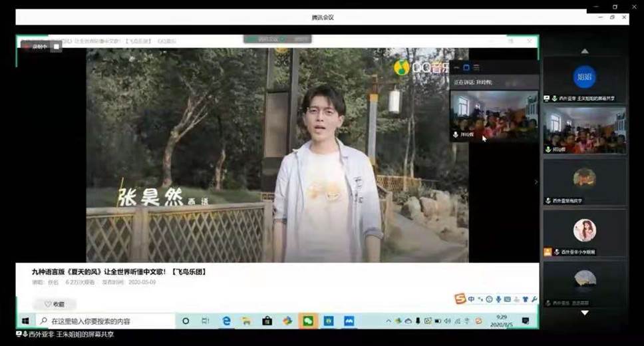644x346 pixels.
Task: Stop the recording with the square button
Action: pos(57,47)
